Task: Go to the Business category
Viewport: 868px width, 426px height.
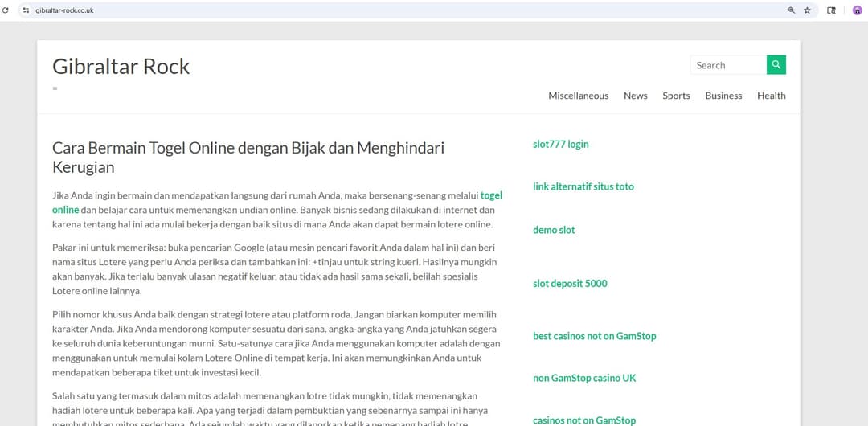Action: point(723,96)
